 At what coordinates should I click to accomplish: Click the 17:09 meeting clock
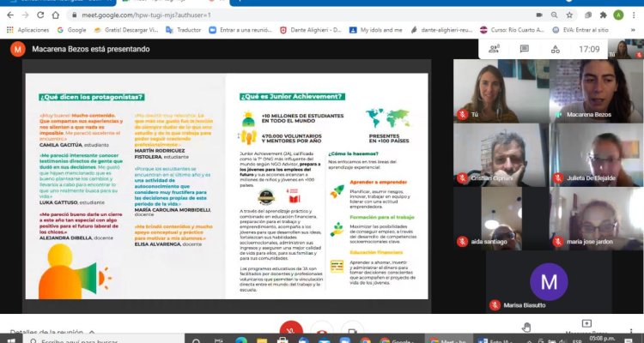click(x=589, y=49)
